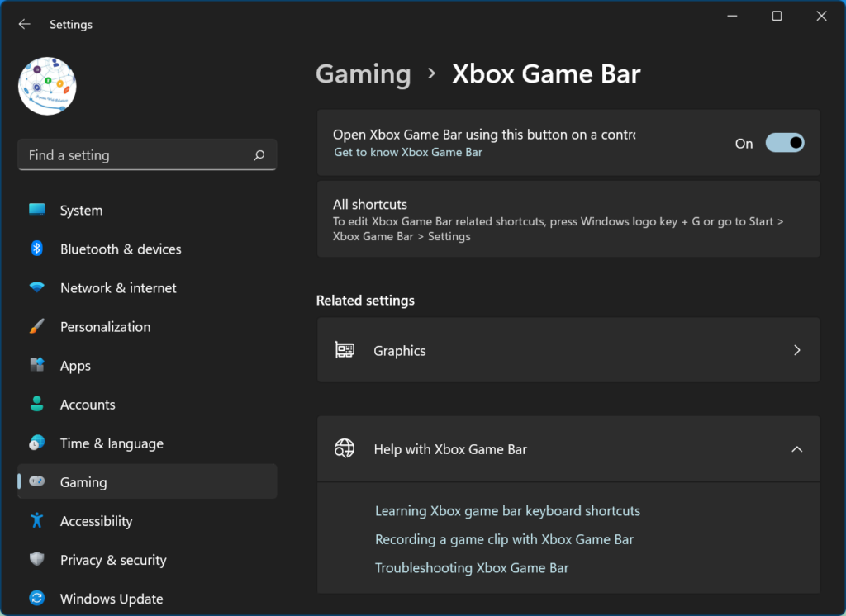846x616 pixels.
Task: Open Personalization label
Action: click(105, 327)
